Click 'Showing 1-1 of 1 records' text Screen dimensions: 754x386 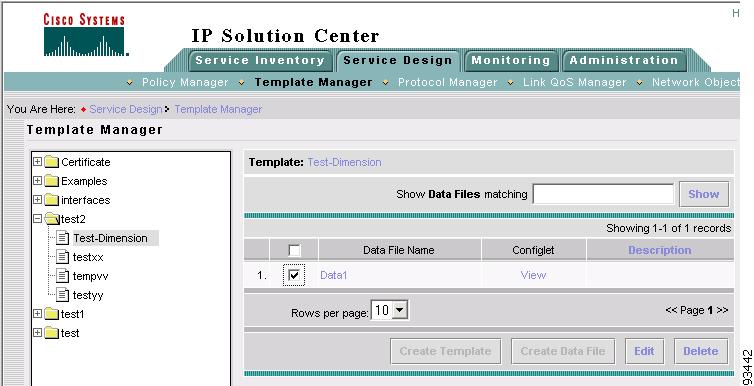pos(668,228)
